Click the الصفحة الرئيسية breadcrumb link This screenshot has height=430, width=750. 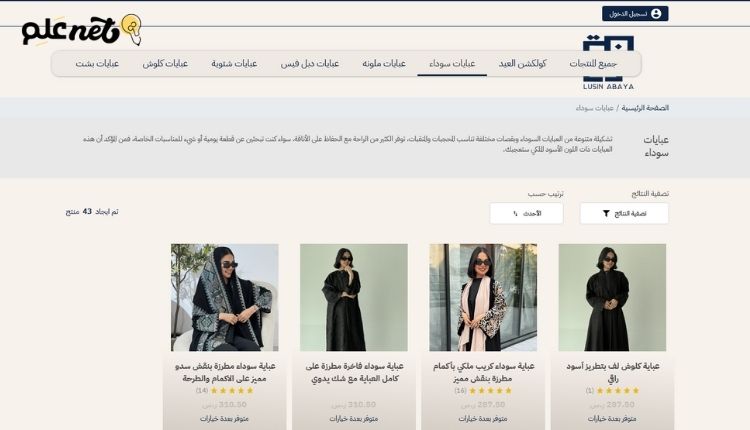click(645, 107)
